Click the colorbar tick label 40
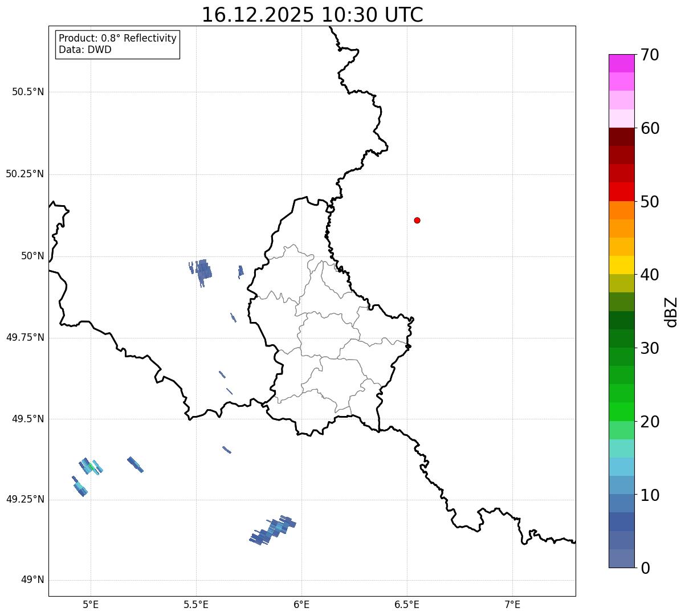The height and width of the screenshot is (616, 685). (x=650, y=275)
